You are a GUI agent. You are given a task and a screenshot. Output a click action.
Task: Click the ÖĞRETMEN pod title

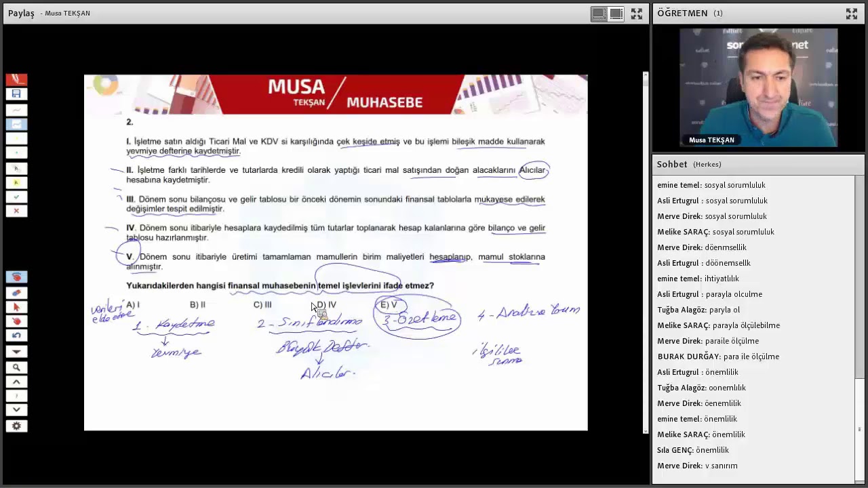coord(682,13)
